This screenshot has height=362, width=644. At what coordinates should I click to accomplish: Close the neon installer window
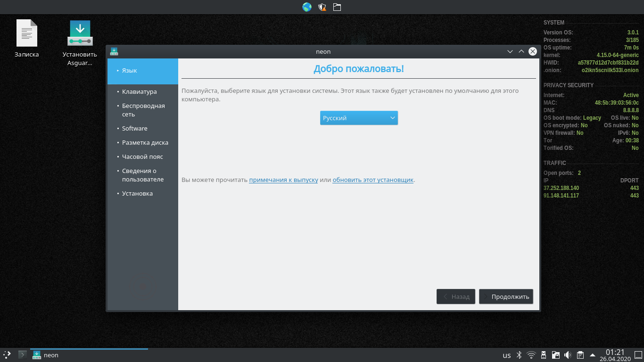[533, 51]
